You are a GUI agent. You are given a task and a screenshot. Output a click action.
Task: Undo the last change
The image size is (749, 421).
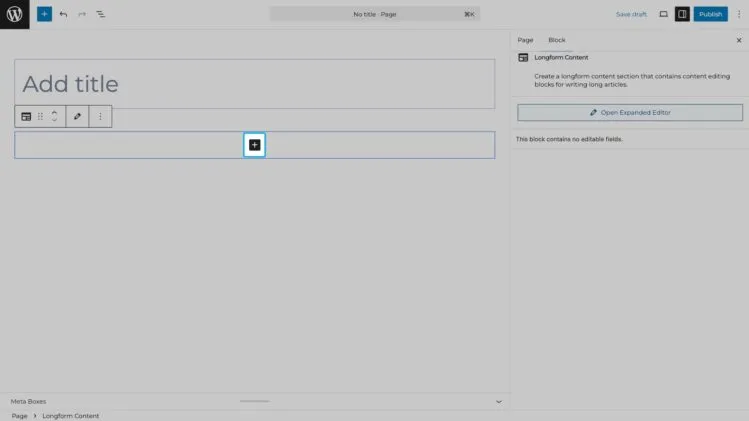pyautogui.click(x=63, y=14)
